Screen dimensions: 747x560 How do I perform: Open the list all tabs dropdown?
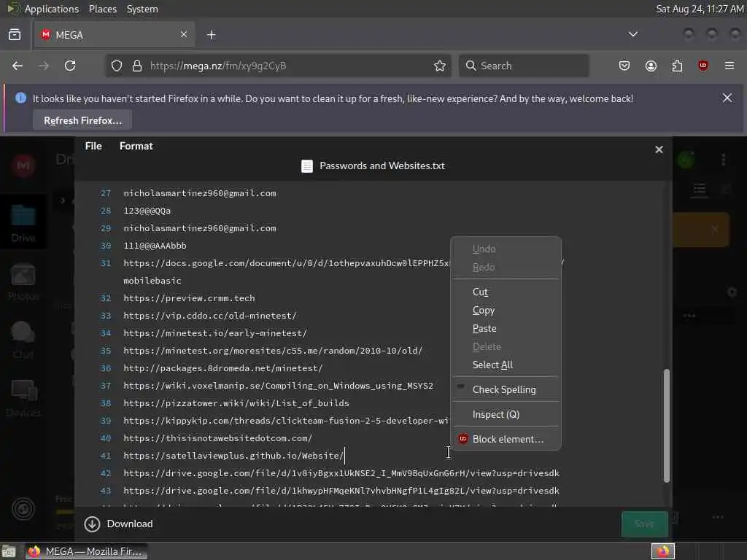tap(632, 34)
